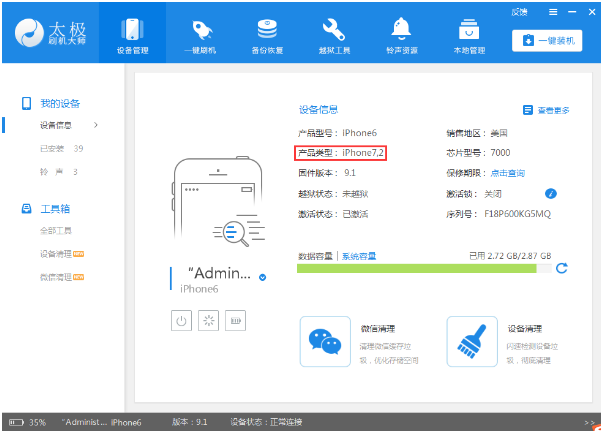Click the 太极刷机大师 logo

(x=51, y=33)
